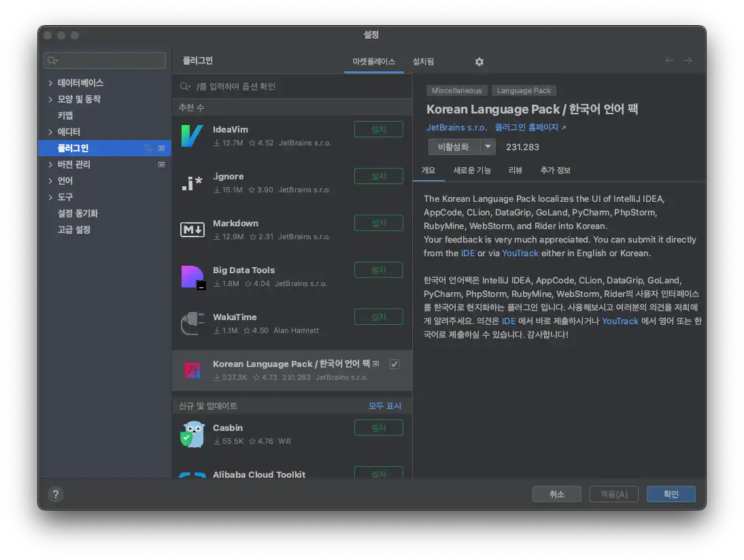Click the 적용(A) button
Image resolution: width=744 pixels, height=560 pixels.
614,494
